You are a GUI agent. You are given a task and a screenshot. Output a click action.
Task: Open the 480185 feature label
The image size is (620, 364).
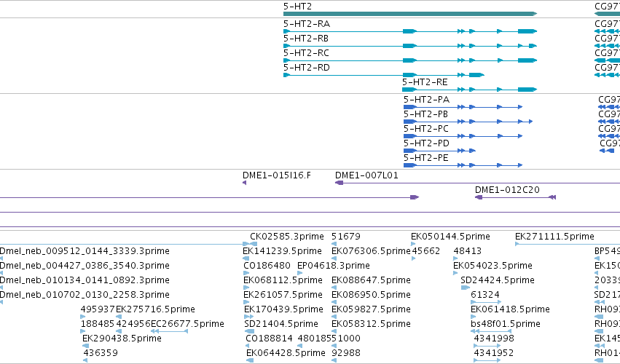[314, 339]
